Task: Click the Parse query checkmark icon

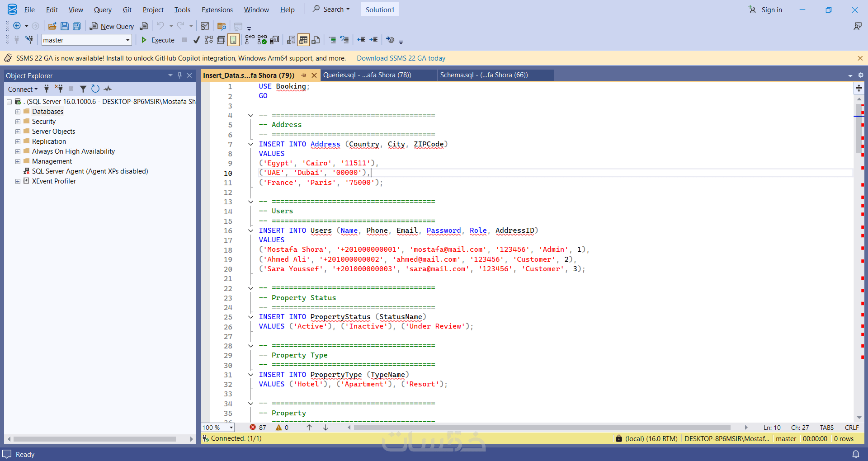Action: (x=196, y=40)
